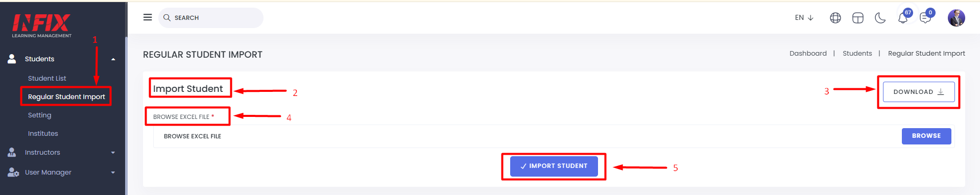The width and height of the screenshot is (980, 195).
Task: Open the EN language dropdown
Action: point(804,17)
